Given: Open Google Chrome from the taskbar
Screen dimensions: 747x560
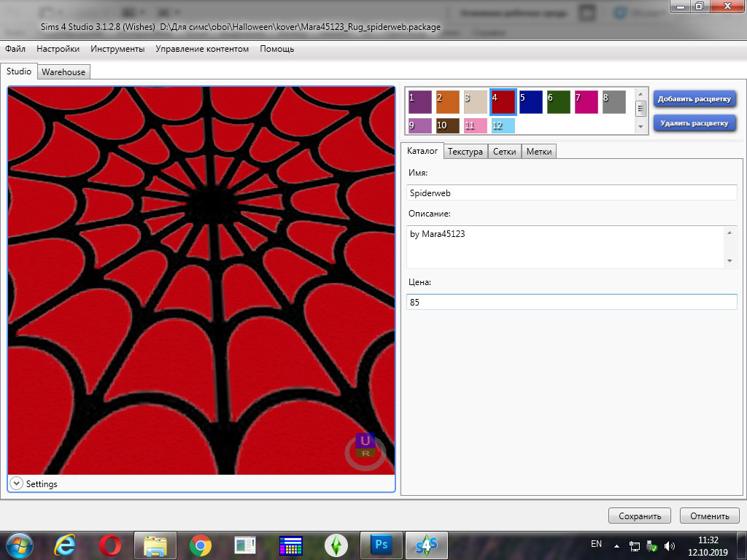Looking at the screenshot, I should 201,545.
